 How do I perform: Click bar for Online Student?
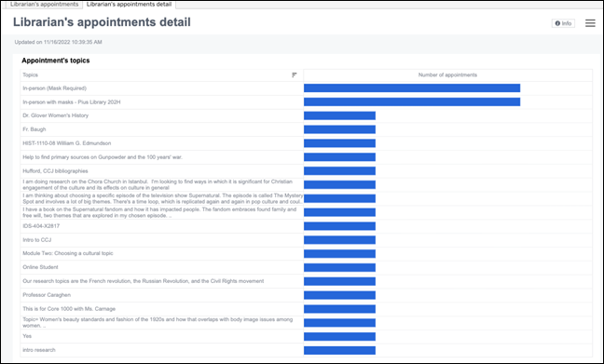coord(339,267)
